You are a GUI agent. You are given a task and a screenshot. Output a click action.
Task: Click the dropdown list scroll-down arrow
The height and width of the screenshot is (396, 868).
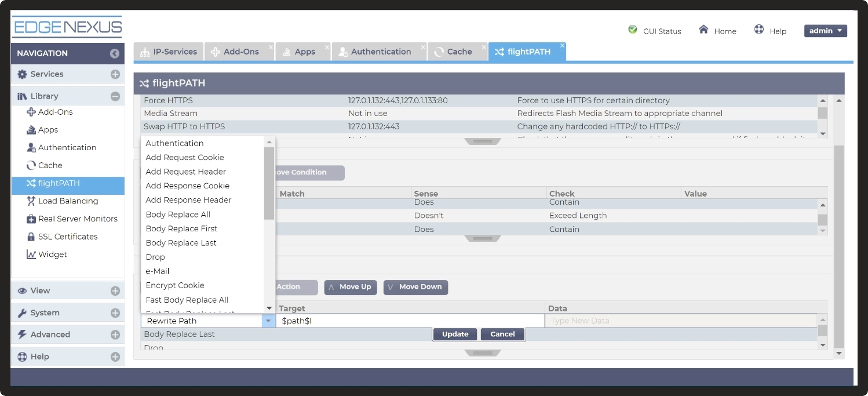[269, 308]
